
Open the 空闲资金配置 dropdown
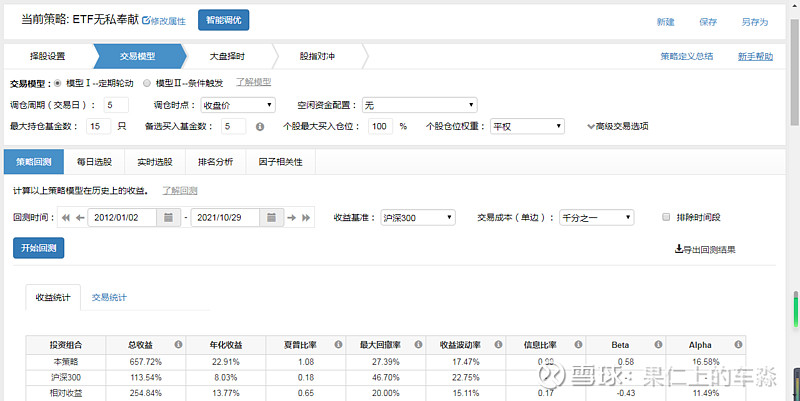(419, 106)
